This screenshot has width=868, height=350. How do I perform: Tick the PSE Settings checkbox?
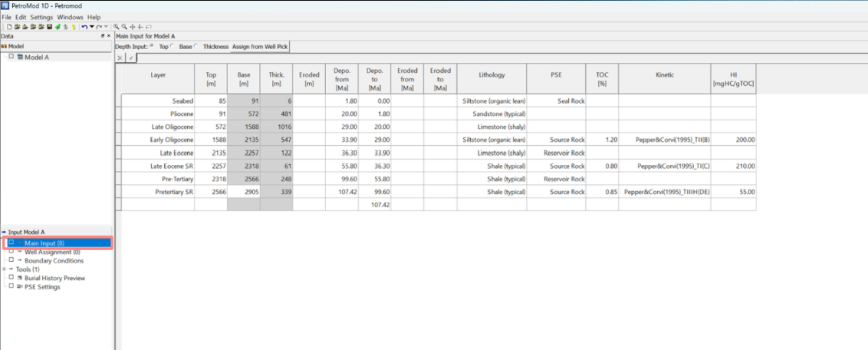(11, 286)
